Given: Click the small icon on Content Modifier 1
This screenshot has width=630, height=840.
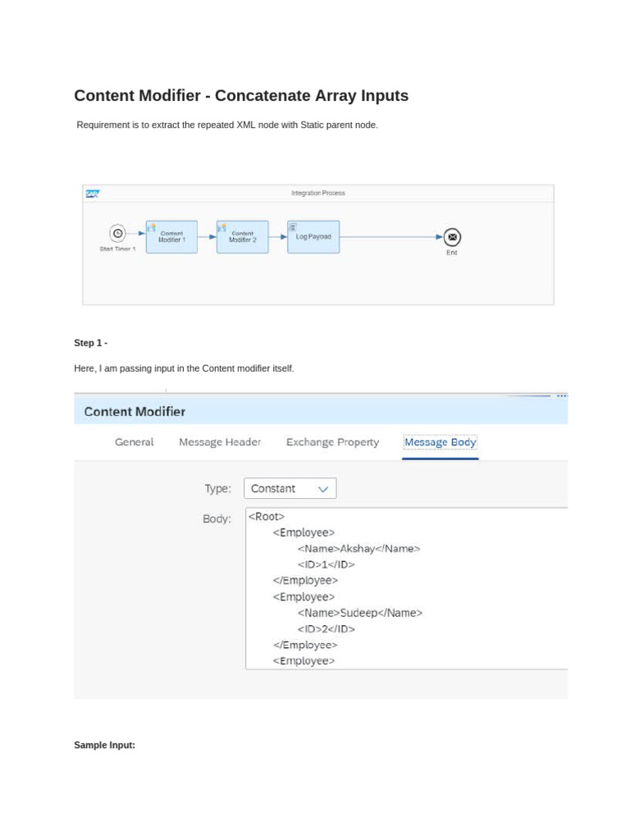Looking at the screenshot, I should click(152, 227).
